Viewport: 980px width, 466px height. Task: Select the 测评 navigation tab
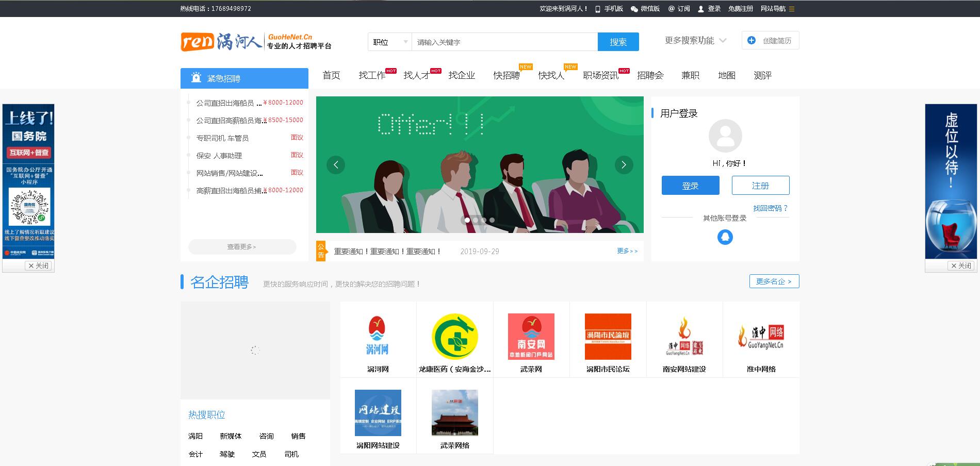pyautogui.click(x=762, y=75)
